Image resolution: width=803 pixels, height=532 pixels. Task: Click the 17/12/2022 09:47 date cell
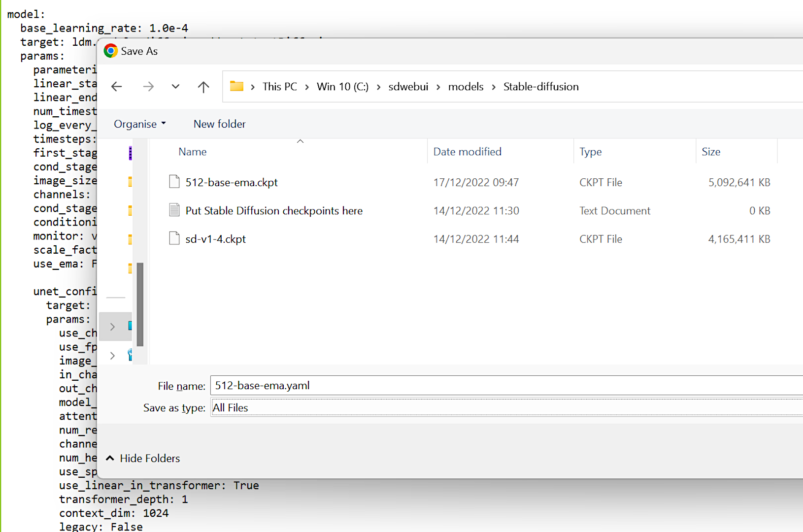pos(476,182)
